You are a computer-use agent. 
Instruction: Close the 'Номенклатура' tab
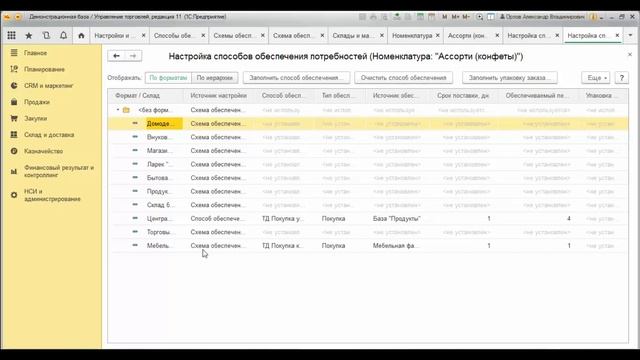tap(438, 36)
